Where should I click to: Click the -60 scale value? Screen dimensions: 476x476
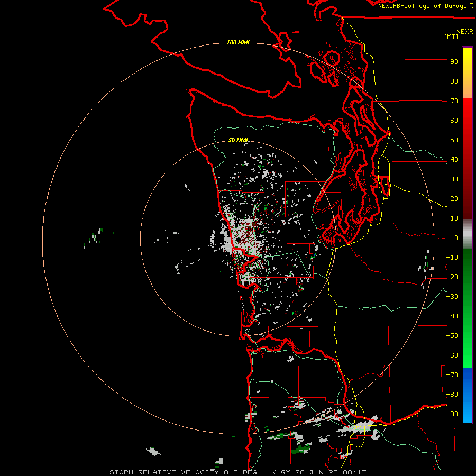tap(452, 355)
